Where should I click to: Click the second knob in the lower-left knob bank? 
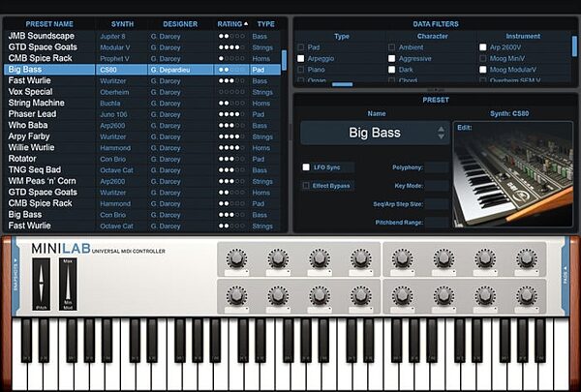tap(278, 295)
